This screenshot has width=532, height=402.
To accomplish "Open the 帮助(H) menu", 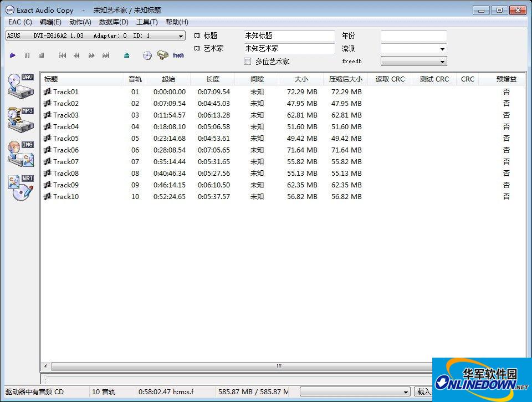I will click(x=177, y=22).
